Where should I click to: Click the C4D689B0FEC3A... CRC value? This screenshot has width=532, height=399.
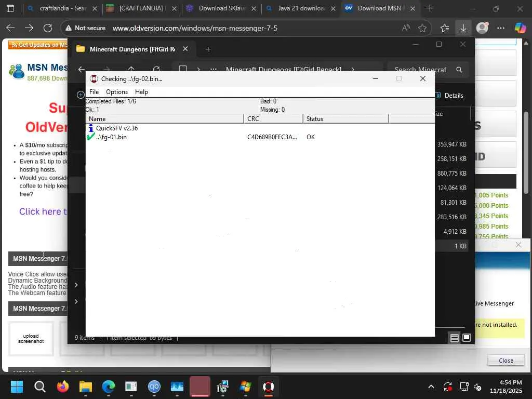pos(272,137)
